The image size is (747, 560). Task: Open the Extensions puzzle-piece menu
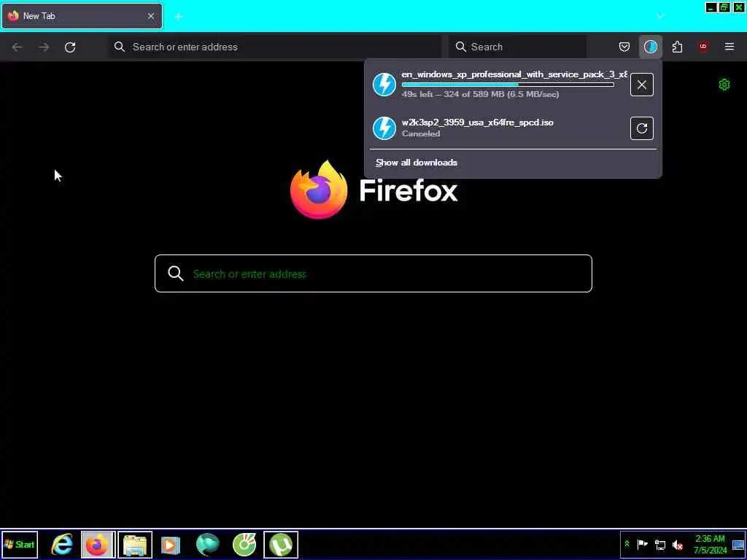[x=677, y=47]
